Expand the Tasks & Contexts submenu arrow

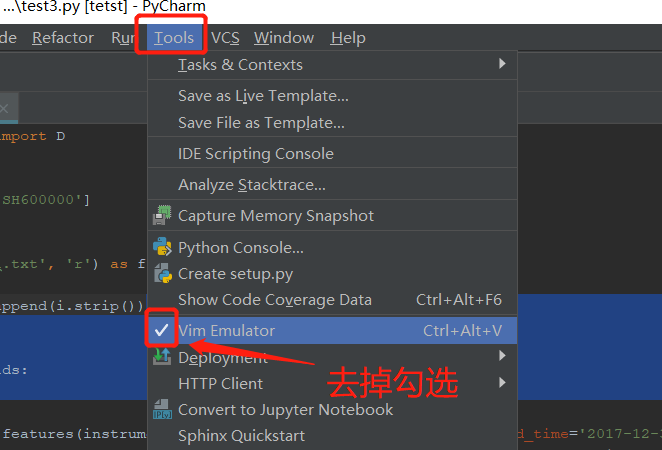tap(502, 64)
